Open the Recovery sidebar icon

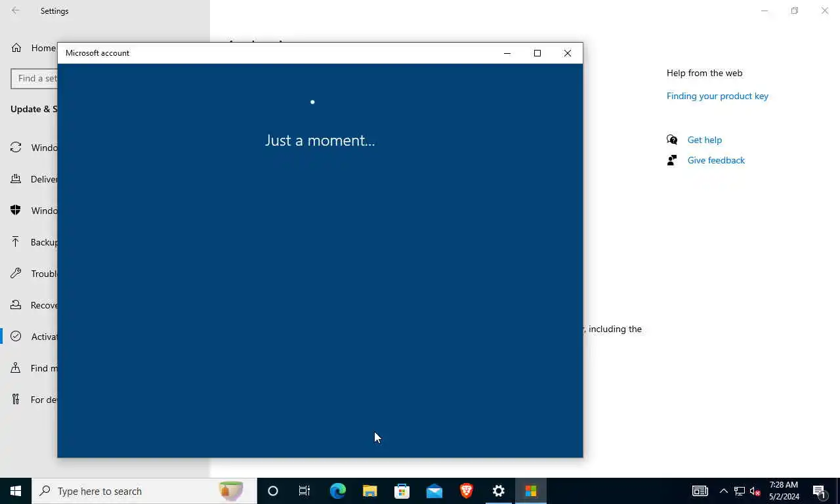(16, 305)
